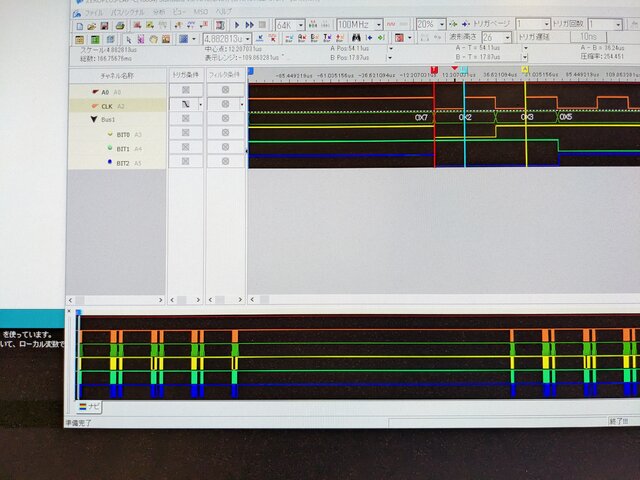640x480 pixels.
Task: Click the binoculars find icon
Action: [x=356, y=38]
